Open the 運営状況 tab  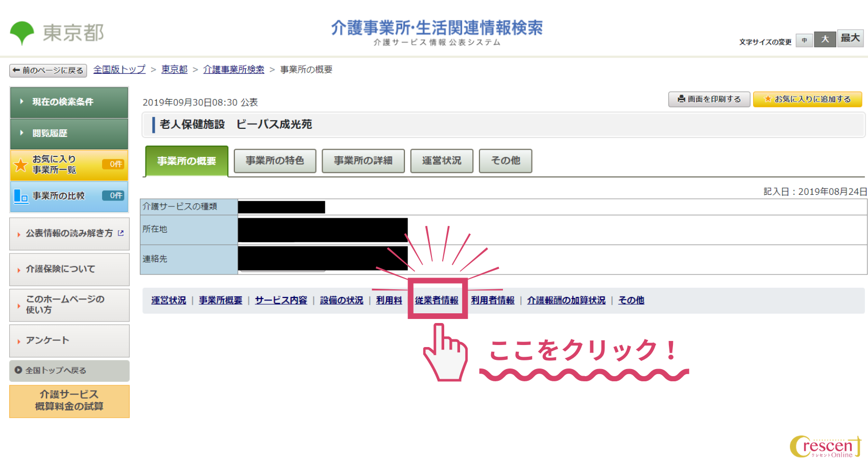tap(441, 160)
